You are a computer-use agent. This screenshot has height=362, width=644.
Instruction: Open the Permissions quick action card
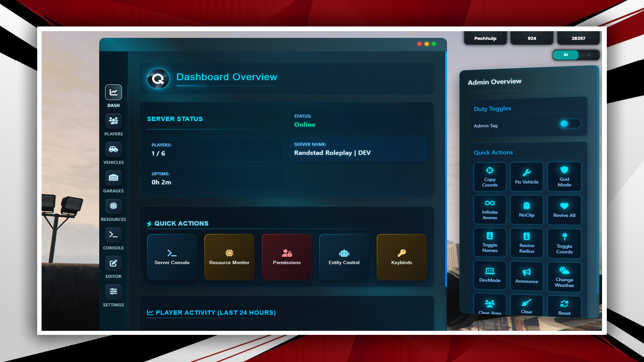287,257
